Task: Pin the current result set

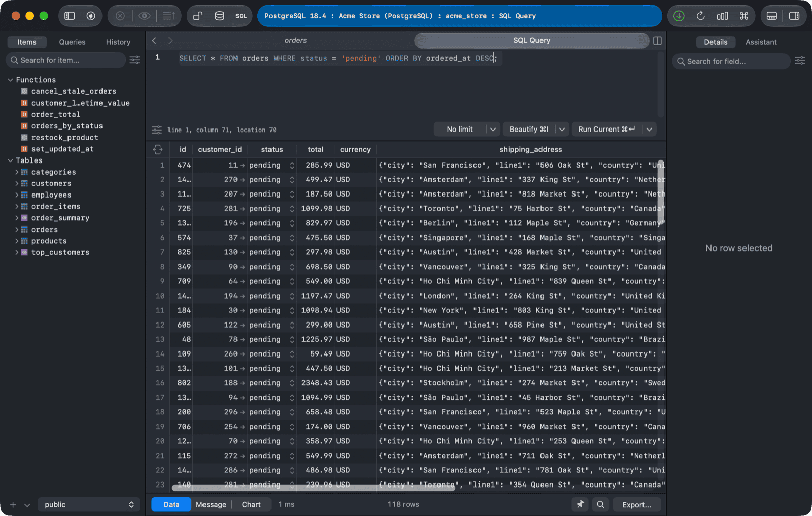Action: (580, 504)
